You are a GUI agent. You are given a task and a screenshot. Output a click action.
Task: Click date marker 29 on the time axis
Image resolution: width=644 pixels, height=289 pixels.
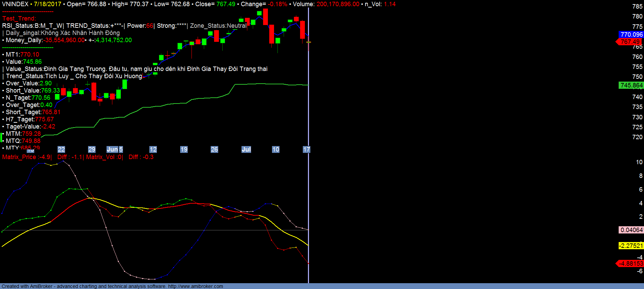tap(92, 149)
